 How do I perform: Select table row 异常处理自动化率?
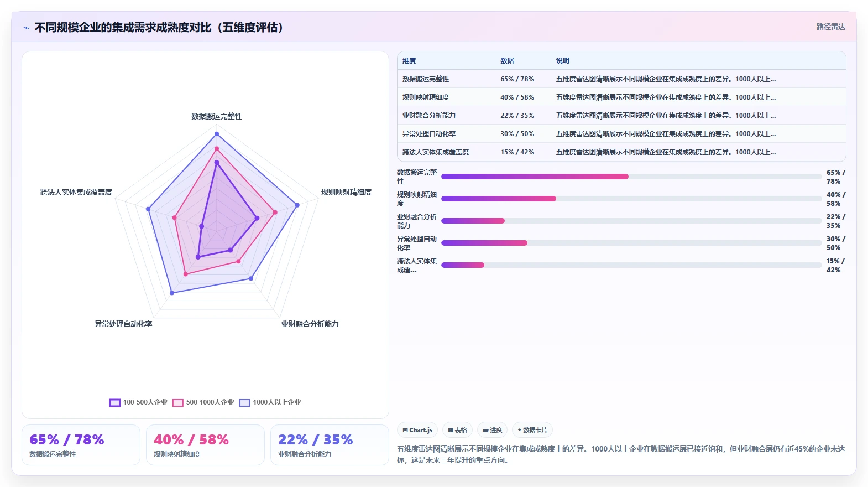pyautogui.click(x=621, y=134)
